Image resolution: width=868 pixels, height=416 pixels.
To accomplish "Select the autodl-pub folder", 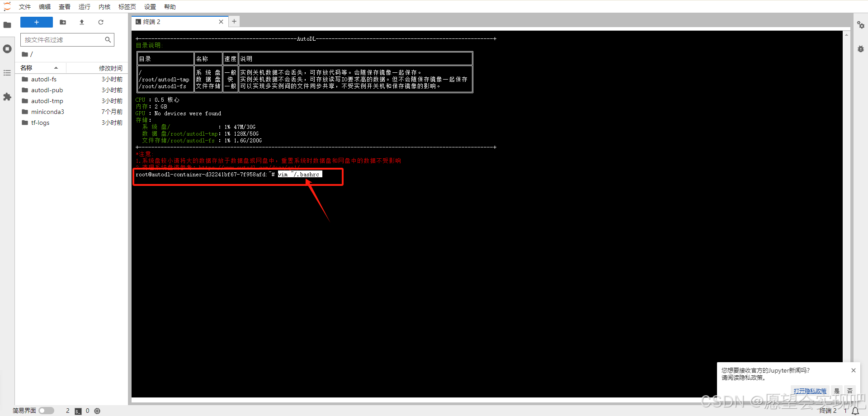I will [71, 90].
